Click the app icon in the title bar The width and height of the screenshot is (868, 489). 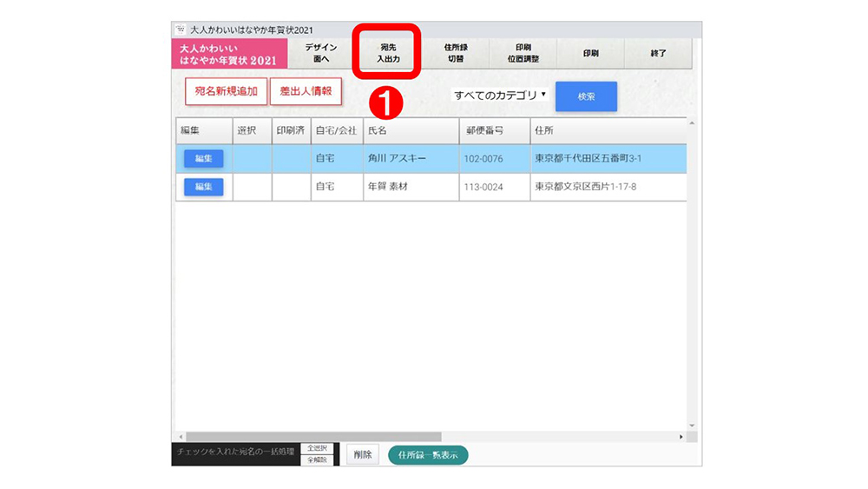click(x=181, y=30)
